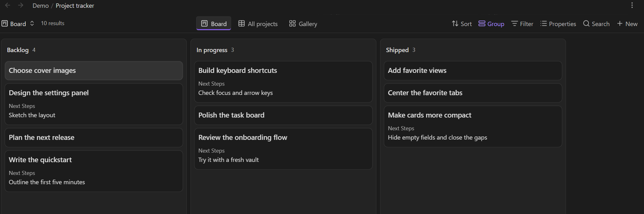
Task: Click the board layout icon beside view name
Action: click(5, 24)
